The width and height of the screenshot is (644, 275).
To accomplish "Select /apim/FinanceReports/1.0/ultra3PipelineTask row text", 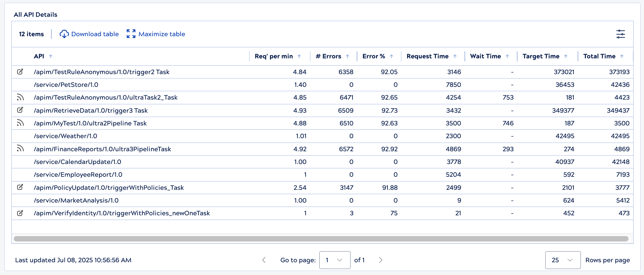I will click(x=102, y=149).
